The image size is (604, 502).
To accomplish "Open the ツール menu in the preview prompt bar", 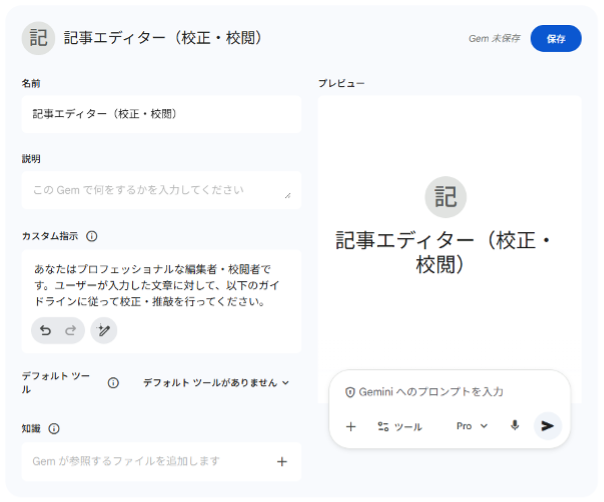I will click(399, 426).
